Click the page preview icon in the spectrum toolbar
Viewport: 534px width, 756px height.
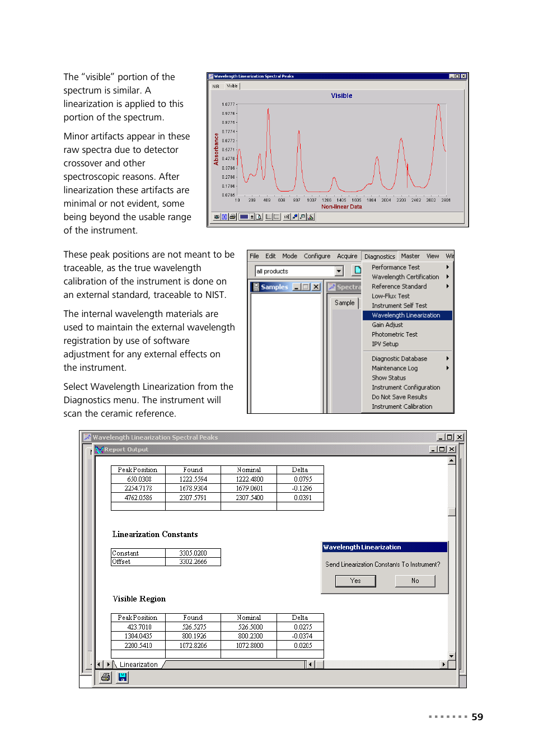tap(259, 217)
